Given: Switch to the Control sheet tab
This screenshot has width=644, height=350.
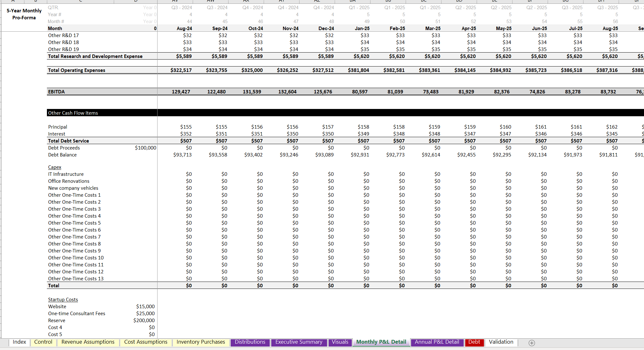Looking at the screenshot, I should coord(43,342).
